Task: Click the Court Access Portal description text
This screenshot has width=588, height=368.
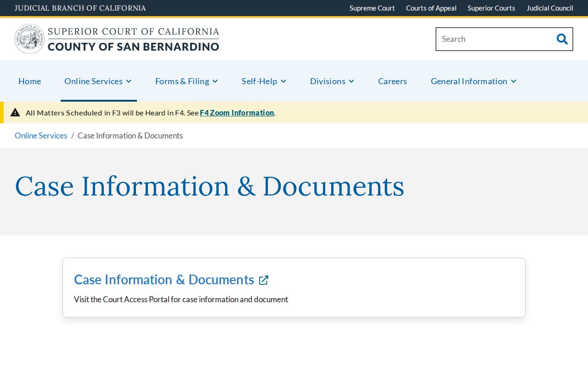Action: (x=181, y=299)
